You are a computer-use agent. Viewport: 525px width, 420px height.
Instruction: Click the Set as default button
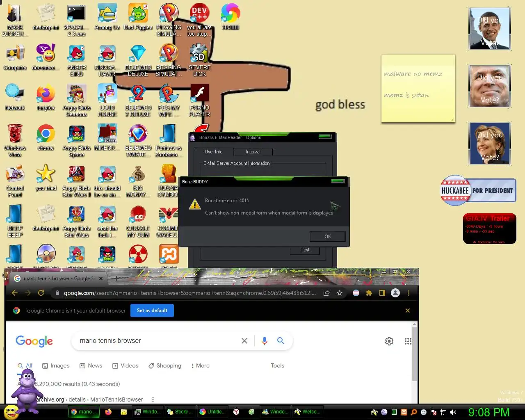coord(152,310)
